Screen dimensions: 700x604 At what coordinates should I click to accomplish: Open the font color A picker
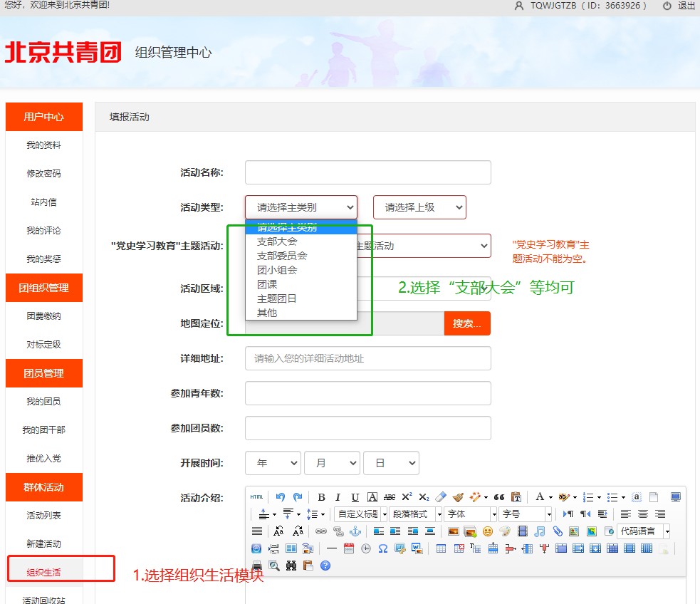pos(540,497)
